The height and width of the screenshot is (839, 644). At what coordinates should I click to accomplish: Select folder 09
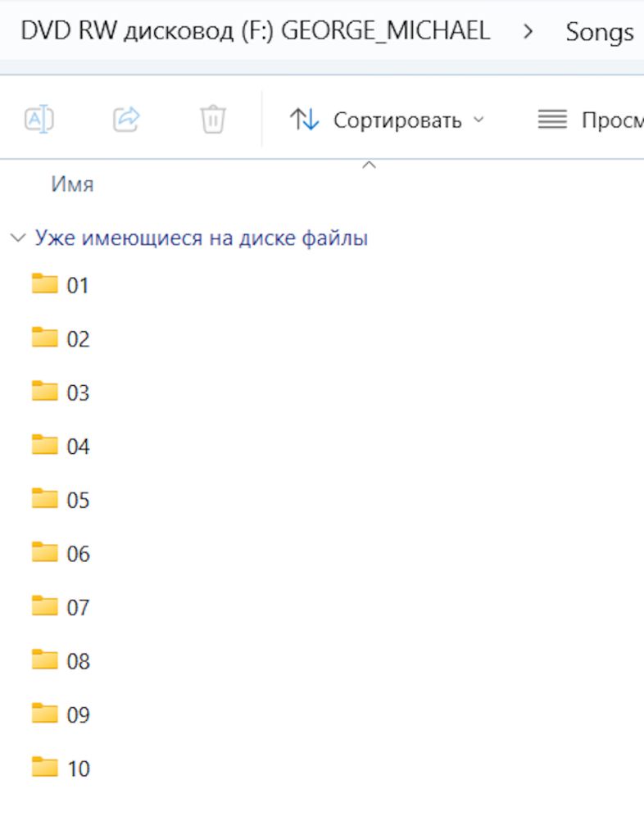(x=61, y=714)
